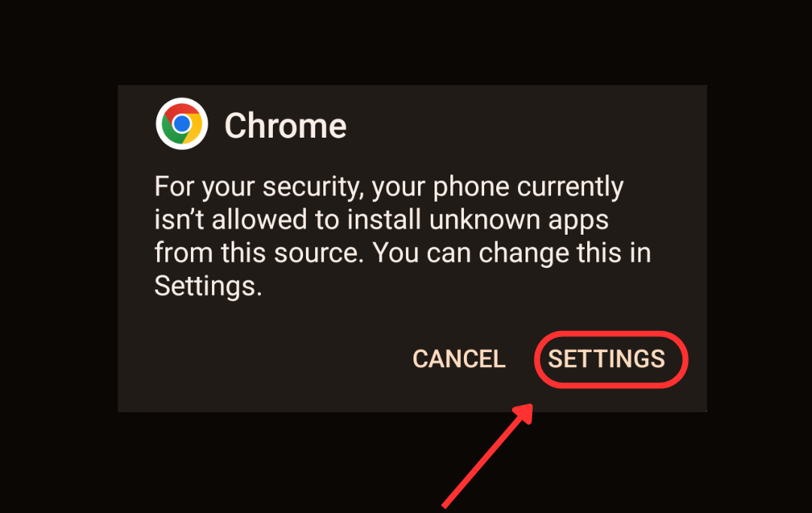Click the word Settings in the message

coord(208,286)
